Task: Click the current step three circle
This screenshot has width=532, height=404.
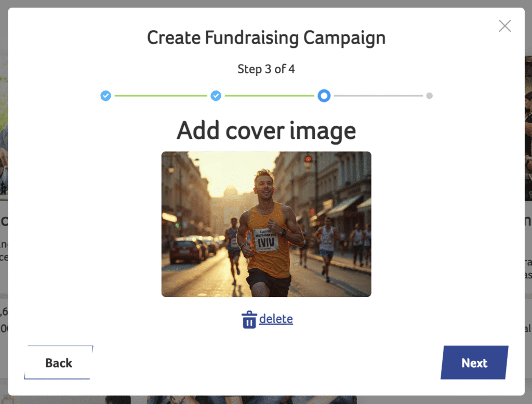Action: pos(324,96)
